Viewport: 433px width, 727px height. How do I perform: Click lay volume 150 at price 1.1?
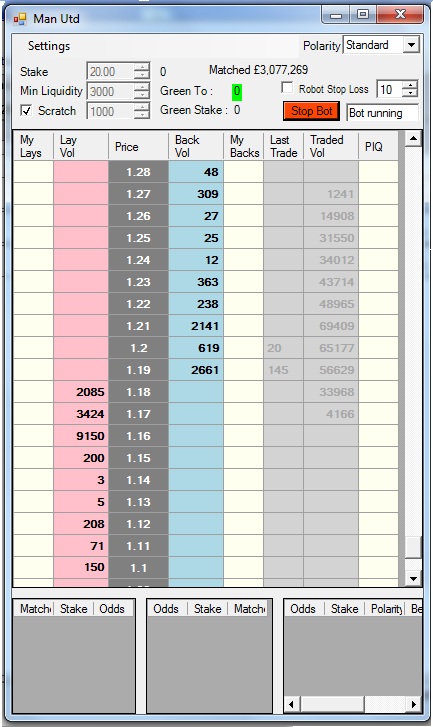click(x=81, y=568)
